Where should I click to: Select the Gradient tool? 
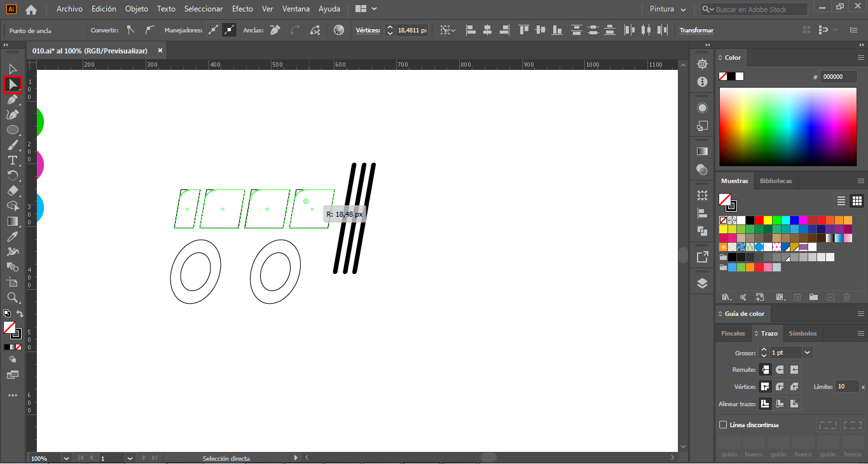click(x=13, y=221)
